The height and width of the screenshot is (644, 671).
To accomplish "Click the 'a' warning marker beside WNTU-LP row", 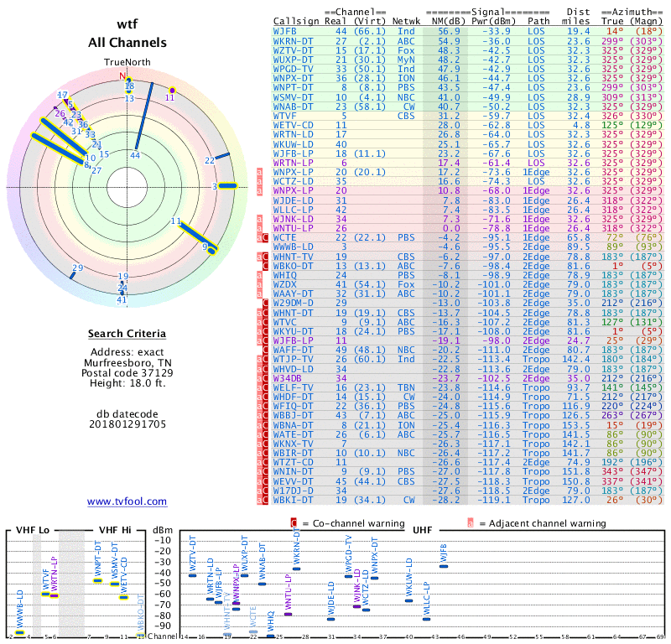I will [x=259, y=228].
